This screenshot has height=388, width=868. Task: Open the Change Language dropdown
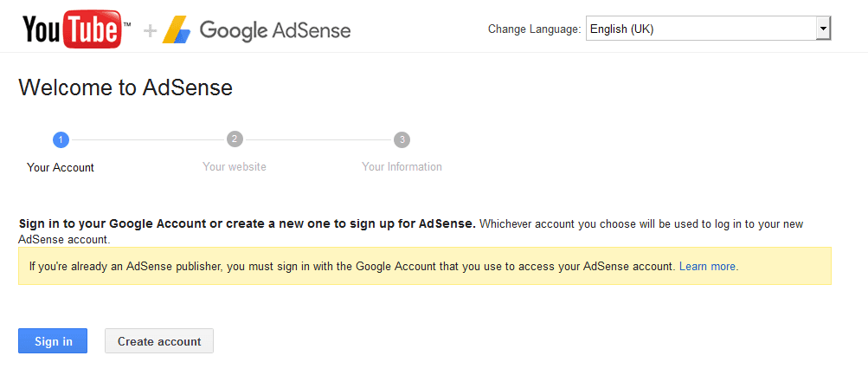click(708, 29)
